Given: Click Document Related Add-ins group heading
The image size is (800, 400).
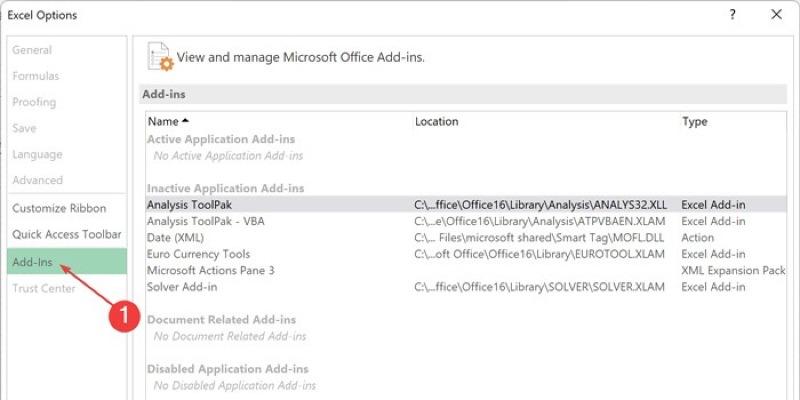Looking at the screenshot, I should pyautogui.click(x=221, y=319).
